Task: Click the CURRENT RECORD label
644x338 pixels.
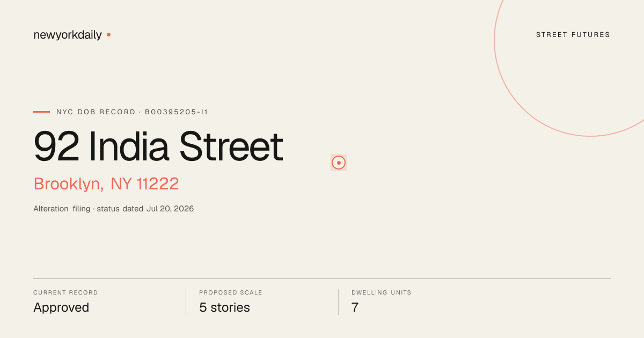Action: (65, 293)
